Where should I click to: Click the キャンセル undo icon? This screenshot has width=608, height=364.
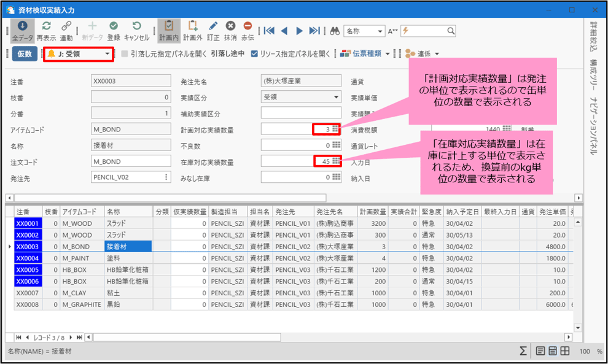pos(137,26)
